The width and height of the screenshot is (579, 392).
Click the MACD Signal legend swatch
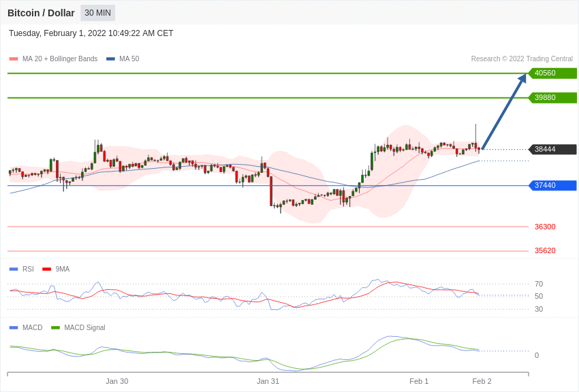tap(55, 327)
